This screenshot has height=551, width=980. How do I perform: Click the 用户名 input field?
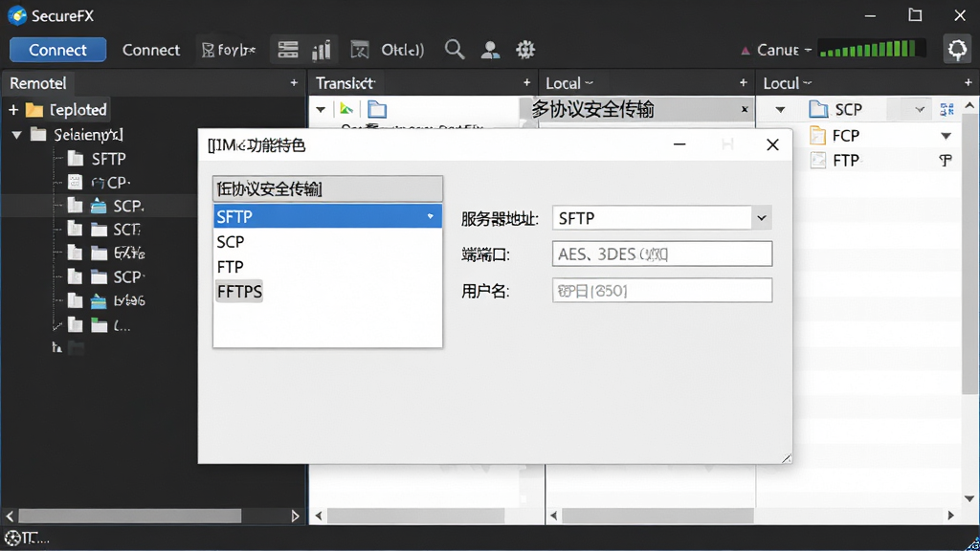coord(662,291)
